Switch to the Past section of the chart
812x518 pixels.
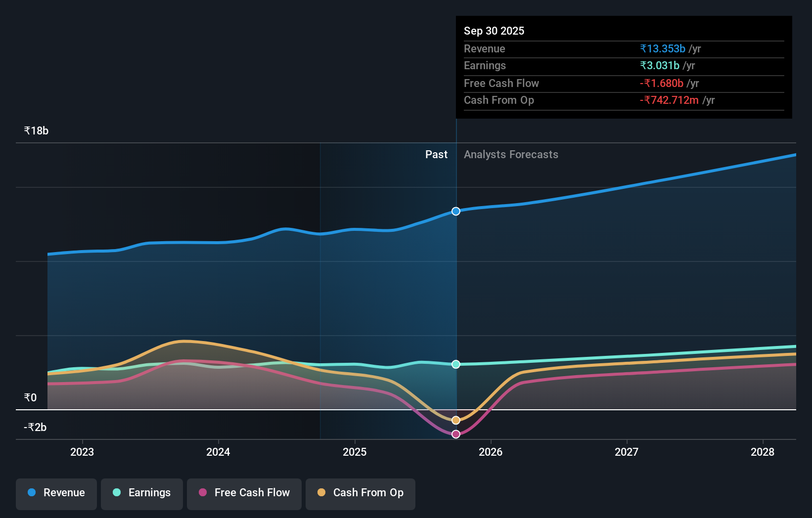click(436, 154)
